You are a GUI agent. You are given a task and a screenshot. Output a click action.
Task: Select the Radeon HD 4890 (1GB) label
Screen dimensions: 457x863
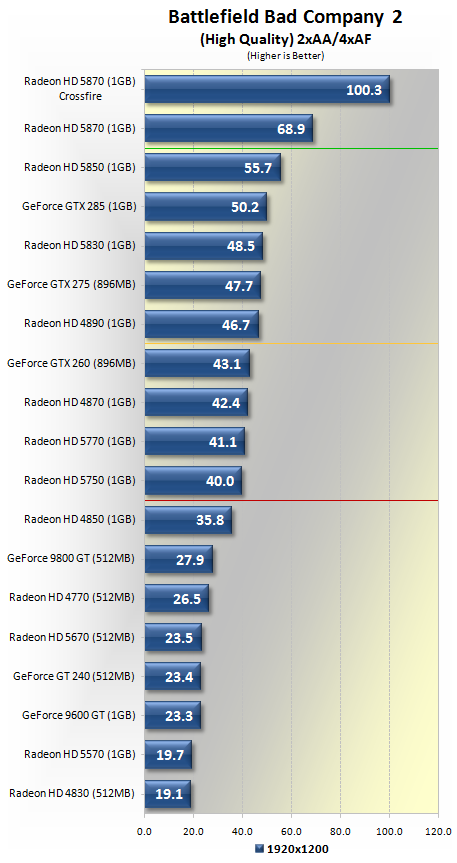(x=80, y=324)
